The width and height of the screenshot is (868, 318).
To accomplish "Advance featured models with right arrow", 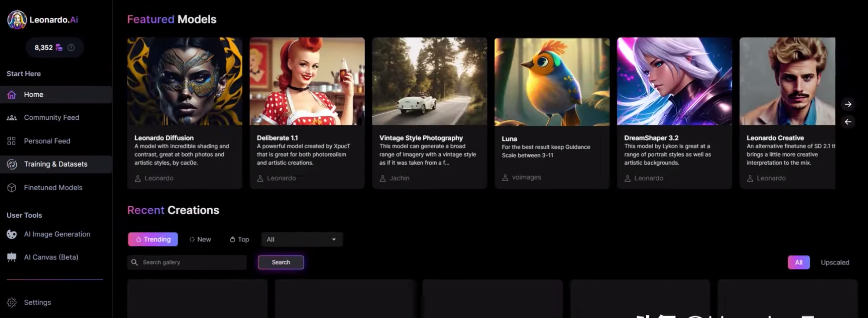I will pyautogui.click(x=848, y=104).
